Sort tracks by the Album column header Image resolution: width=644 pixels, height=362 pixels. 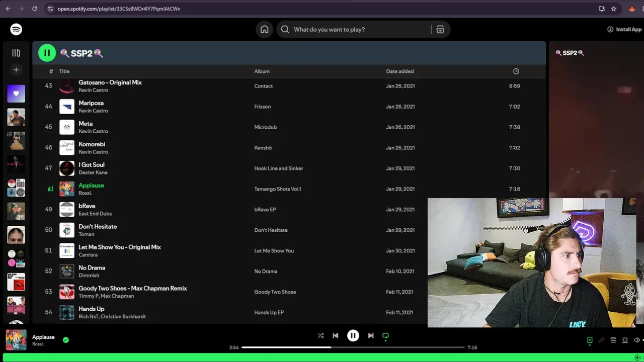tap(262, 71)
